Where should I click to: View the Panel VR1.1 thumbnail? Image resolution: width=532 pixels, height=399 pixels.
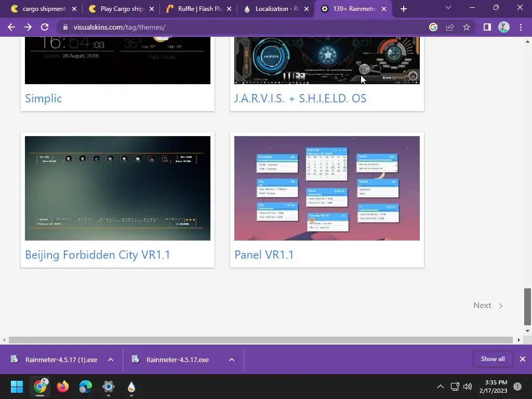click(327, 188)
